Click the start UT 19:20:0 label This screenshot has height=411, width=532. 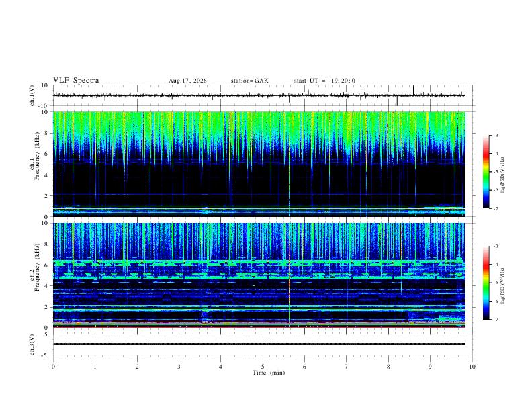324,81
